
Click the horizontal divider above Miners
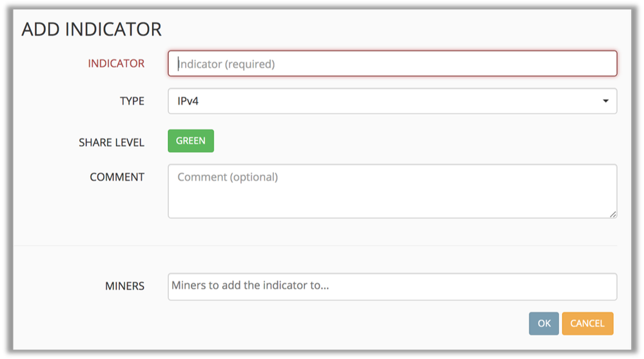[316, 246]
